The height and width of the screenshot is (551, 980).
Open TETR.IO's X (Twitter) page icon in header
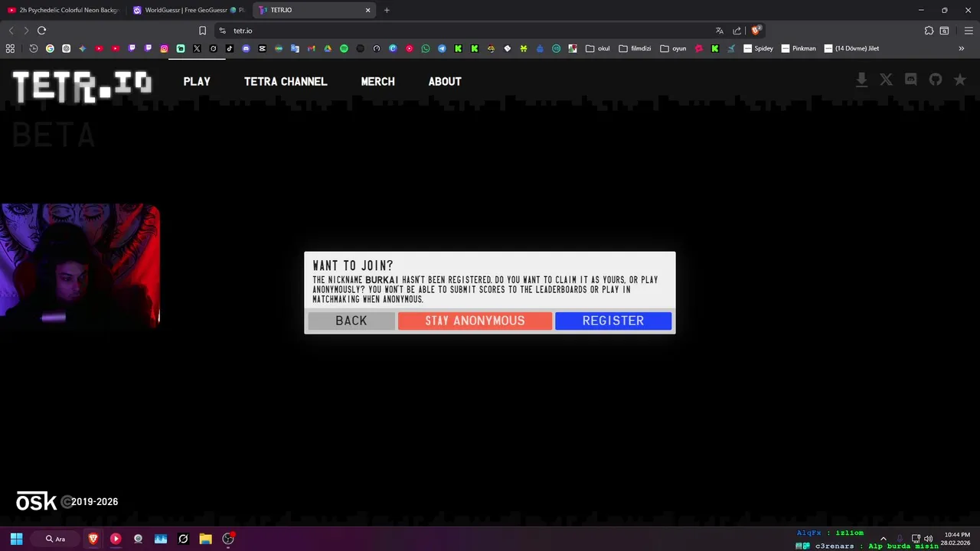point(886,80)
